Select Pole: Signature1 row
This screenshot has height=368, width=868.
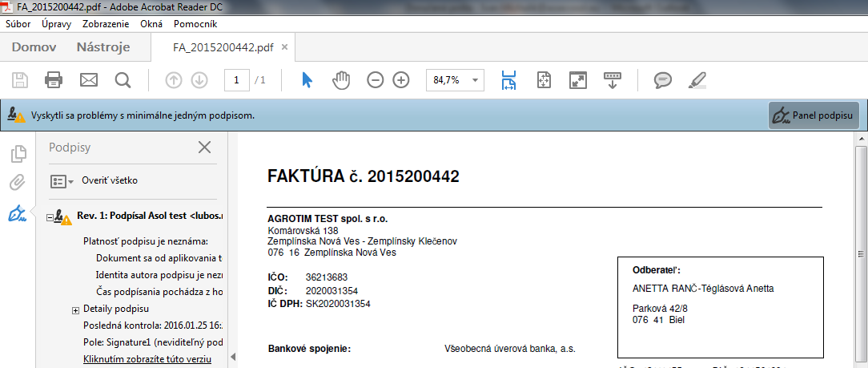point(153,342)
